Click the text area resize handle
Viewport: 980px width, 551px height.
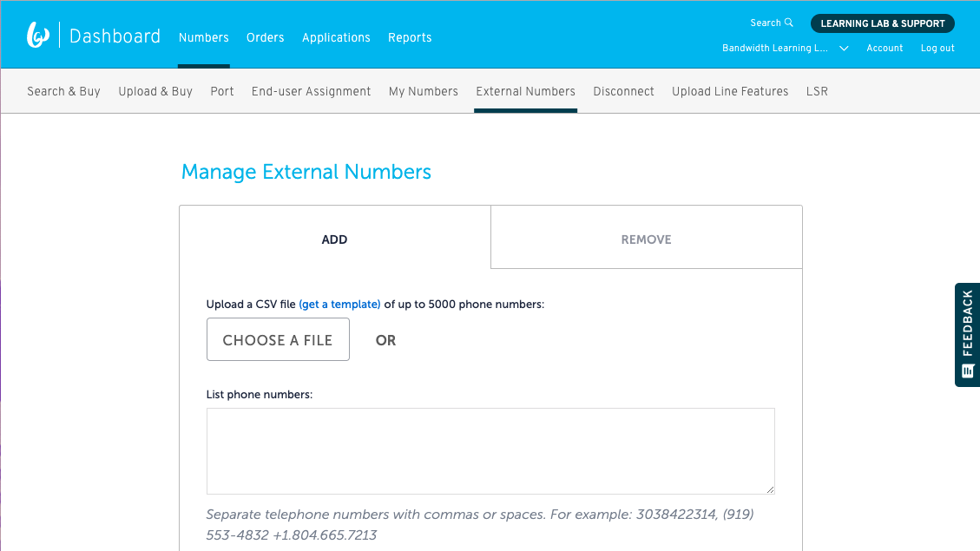tap(770, 489)
